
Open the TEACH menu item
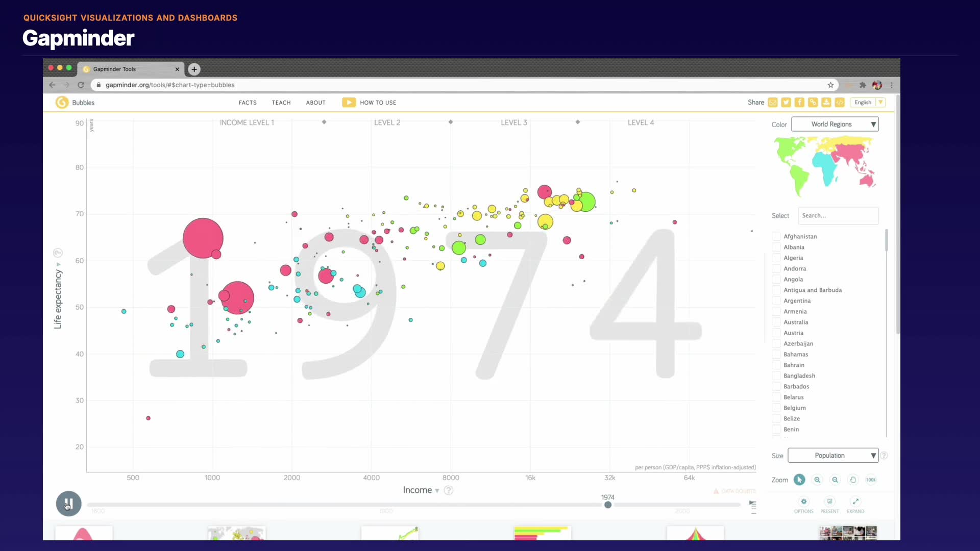click(281, 103)
